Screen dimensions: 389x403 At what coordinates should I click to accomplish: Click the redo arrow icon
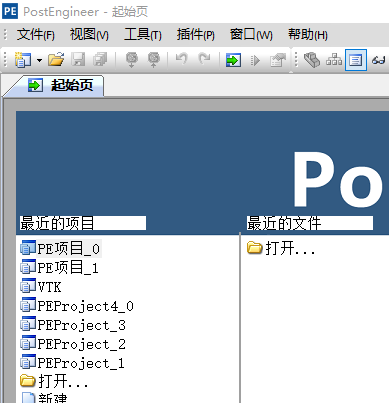[204, 59]
